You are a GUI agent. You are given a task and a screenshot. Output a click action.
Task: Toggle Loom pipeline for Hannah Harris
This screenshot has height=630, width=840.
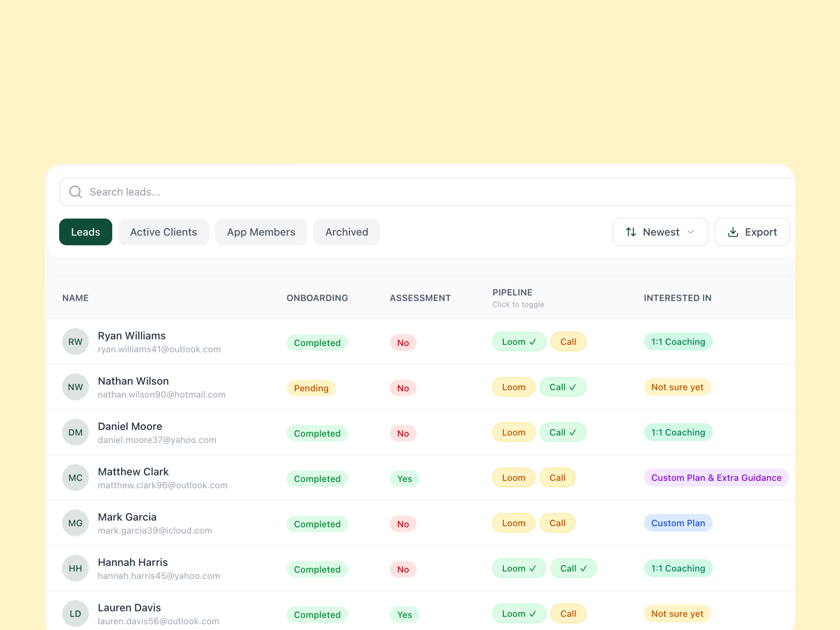[x=519, y=568]
